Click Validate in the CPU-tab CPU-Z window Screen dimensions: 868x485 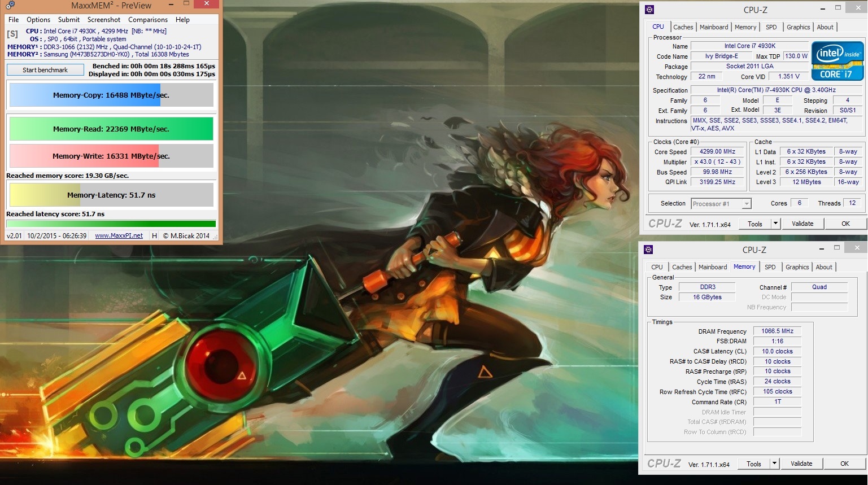click(x=802, y=224)
